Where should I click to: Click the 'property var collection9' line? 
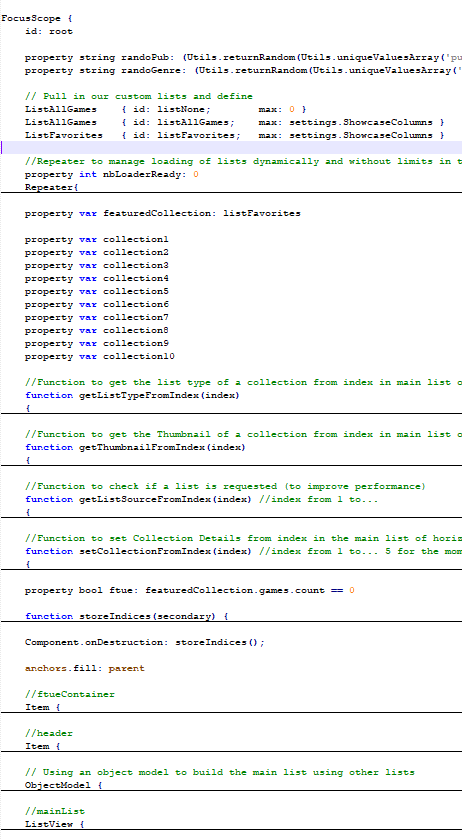96,344
